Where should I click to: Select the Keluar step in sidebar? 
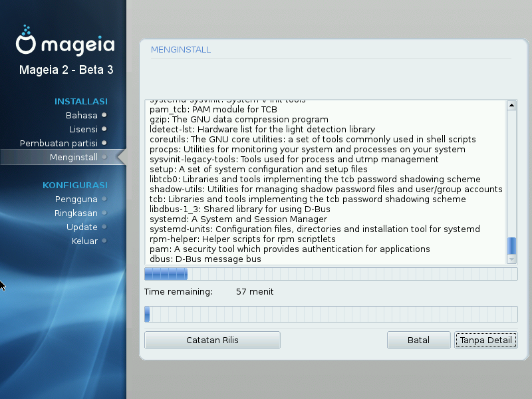(84, 241)
